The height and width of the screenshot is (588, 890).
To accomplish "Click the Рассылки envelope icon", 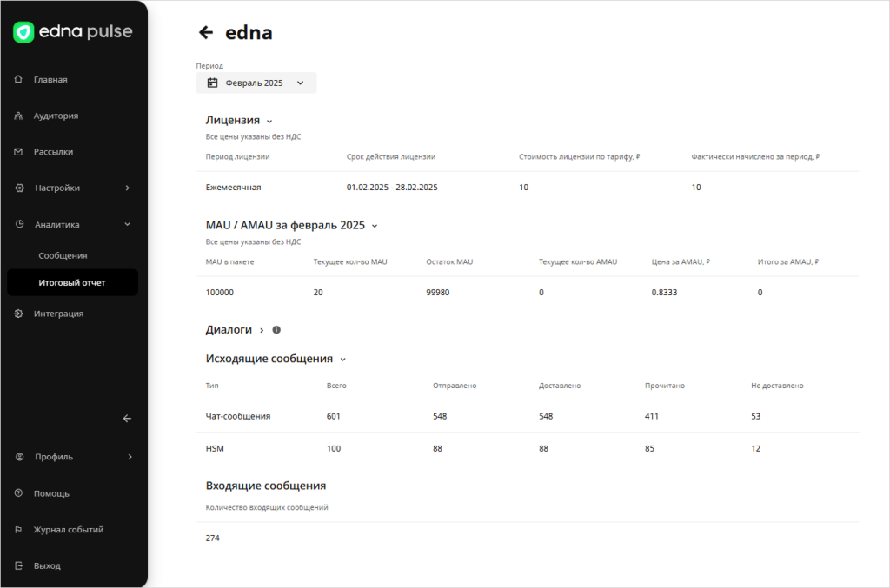I will (x=19, y=152).
